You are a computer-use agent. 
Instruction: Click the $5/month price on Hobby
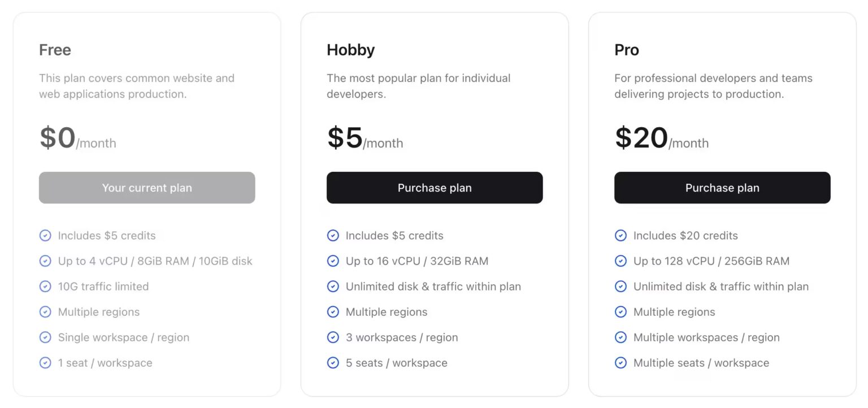364,138
